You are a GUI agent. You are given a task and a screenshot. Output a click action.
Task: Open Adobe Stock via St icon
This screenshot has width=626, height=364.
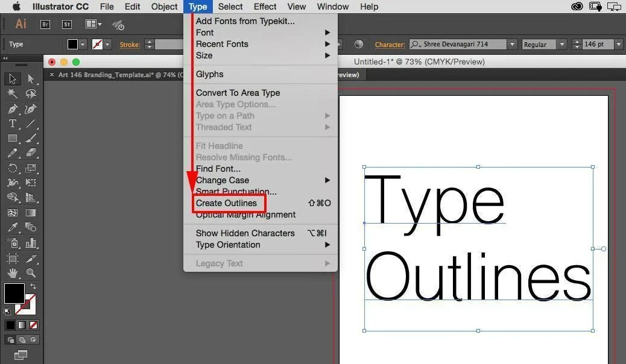67,24
